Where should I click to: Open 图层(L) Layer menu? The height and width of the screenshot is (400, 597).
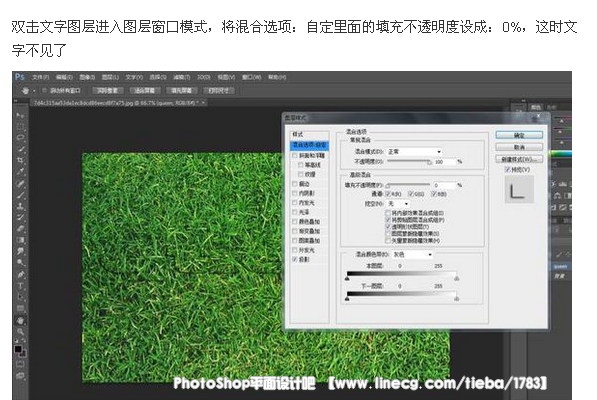tap(110, 77)
